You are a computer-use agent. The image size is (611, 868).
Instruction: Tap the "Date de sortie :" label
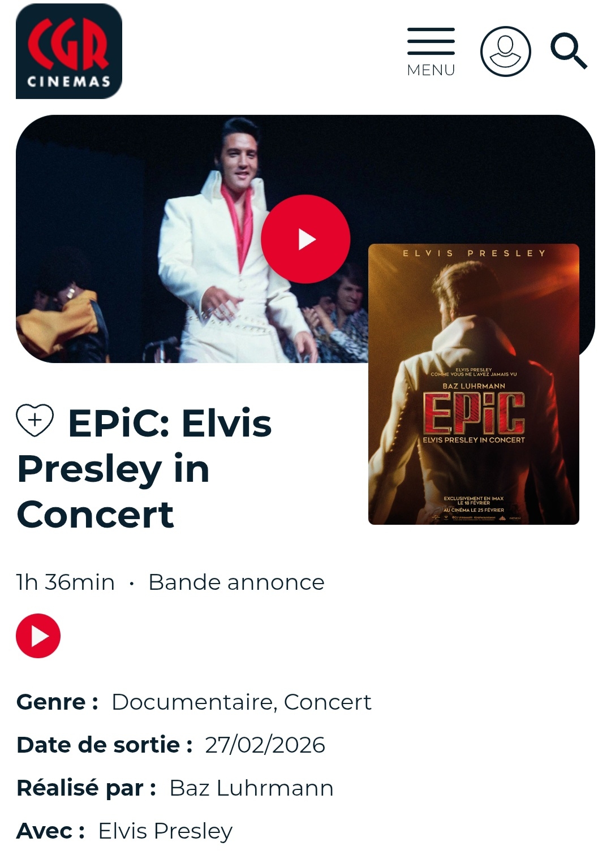[x=105, y=745]
